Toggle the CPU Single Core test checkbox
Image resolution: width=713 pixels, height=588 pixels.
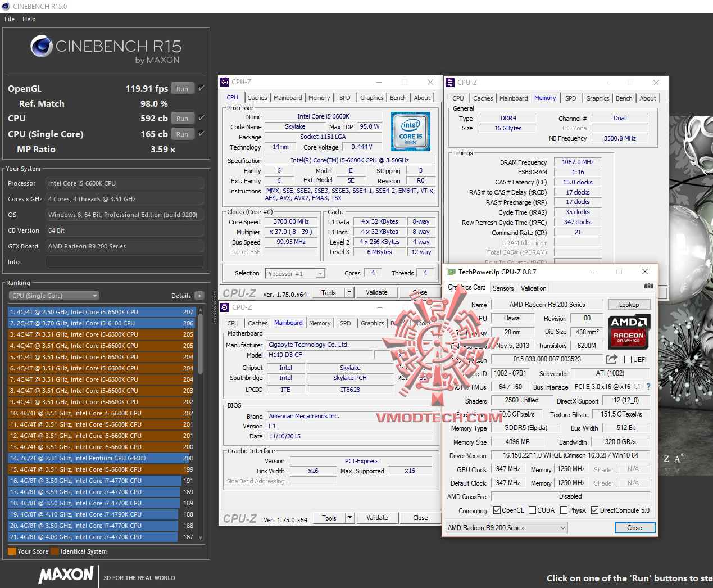(x=201, y=133)
